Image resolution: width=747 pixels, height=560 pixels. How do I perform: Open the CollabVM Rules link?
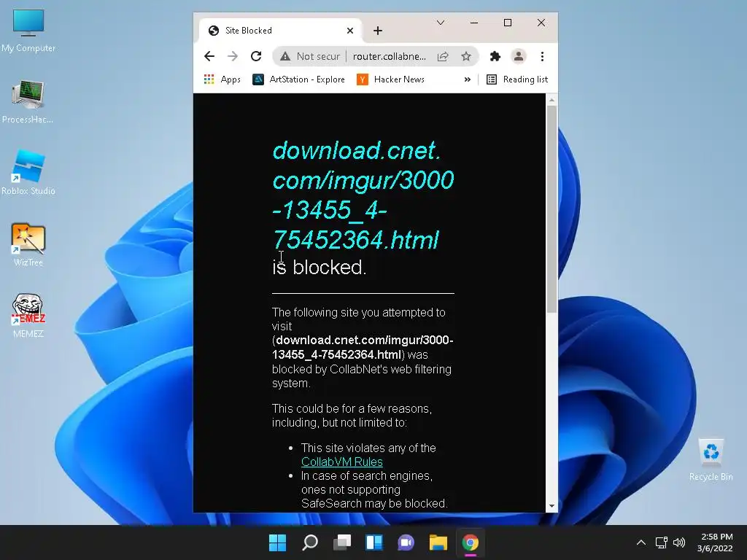click(342, 462)
